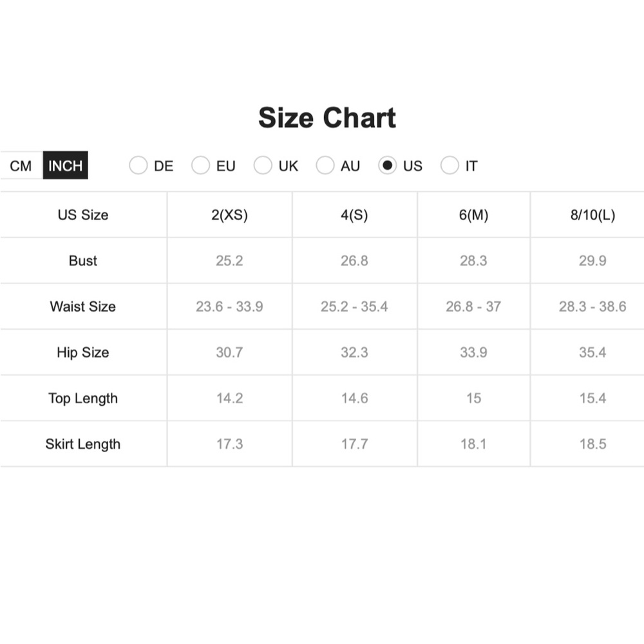This screenshot has width=644, height=644.
Task: Click the 2(XS) column header
Action: (x=230, y=215)
